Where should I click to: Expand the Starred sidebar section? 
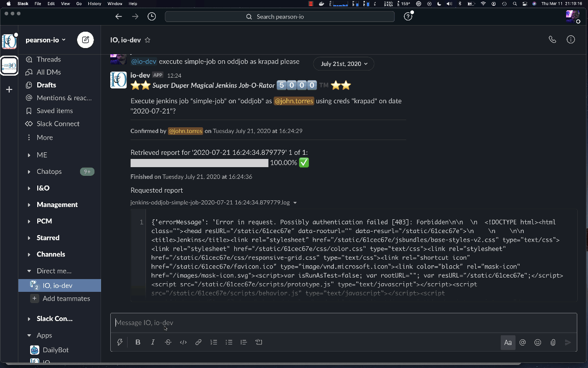(x=29, y=238)
